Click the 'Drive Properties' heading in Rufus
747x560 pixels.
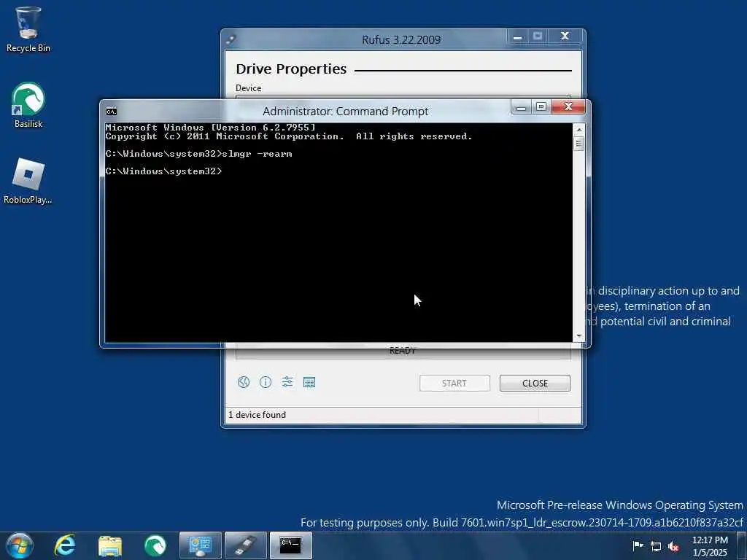pyautogui.click(x=291, y=69)
